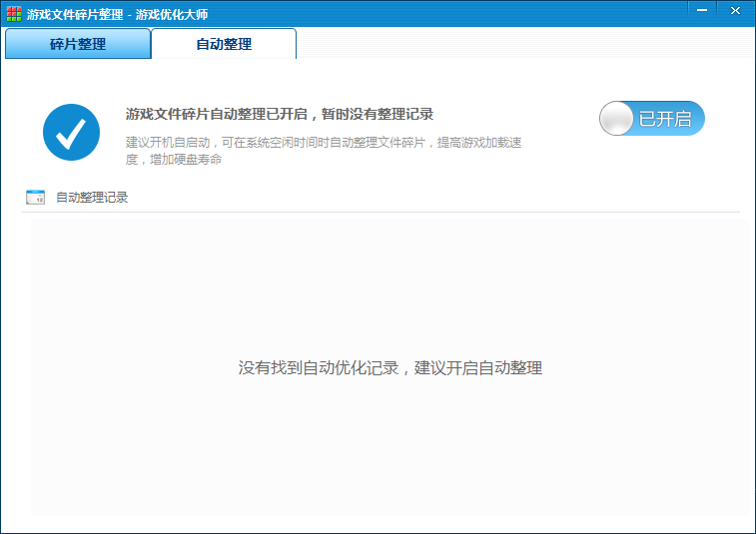Select the 自动整理 tab

click(224, 44)
